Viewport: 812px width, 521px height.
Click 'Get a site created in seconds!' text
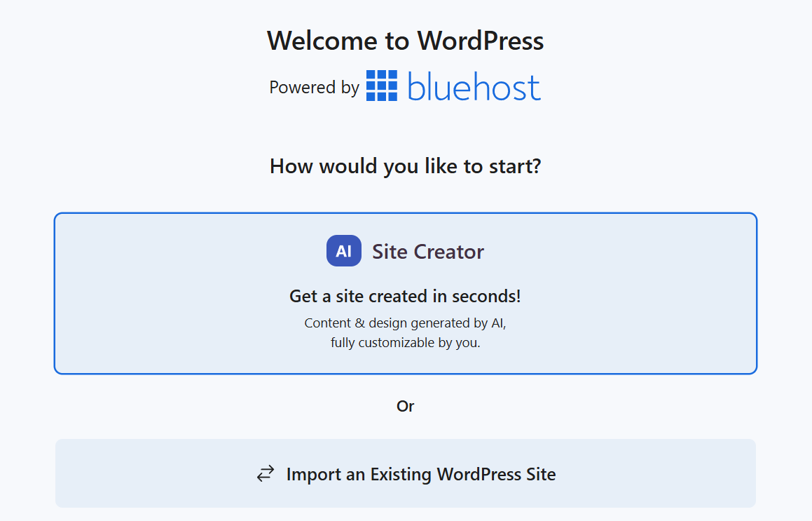click(x=405, y=296)
